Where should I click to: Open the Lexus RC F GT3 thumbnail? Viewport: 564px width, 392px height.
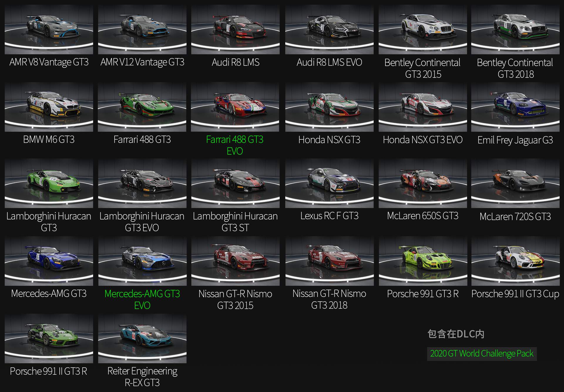(329, 183)
